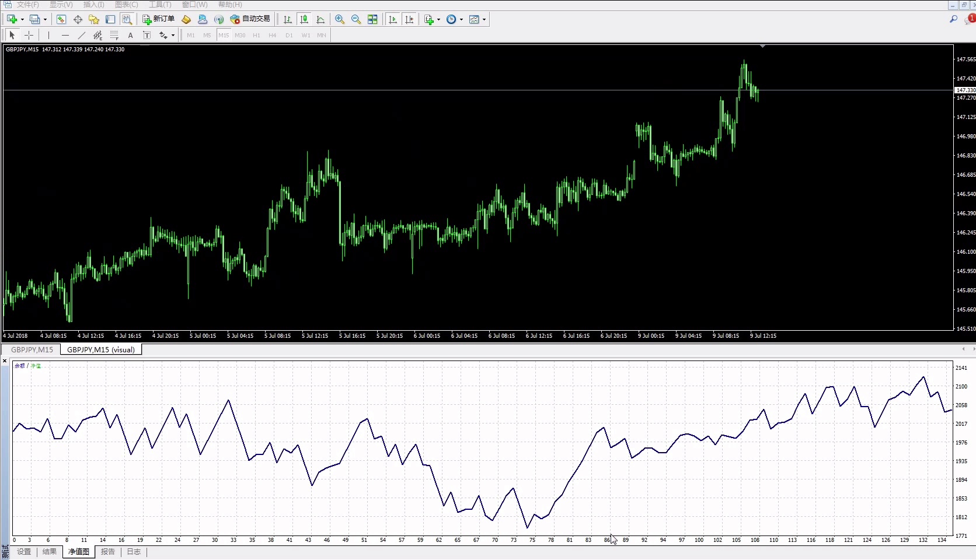Screen dimensions: 976x560
Task: Click the chart shift triangle marker
Action: [x=762, y=46]
